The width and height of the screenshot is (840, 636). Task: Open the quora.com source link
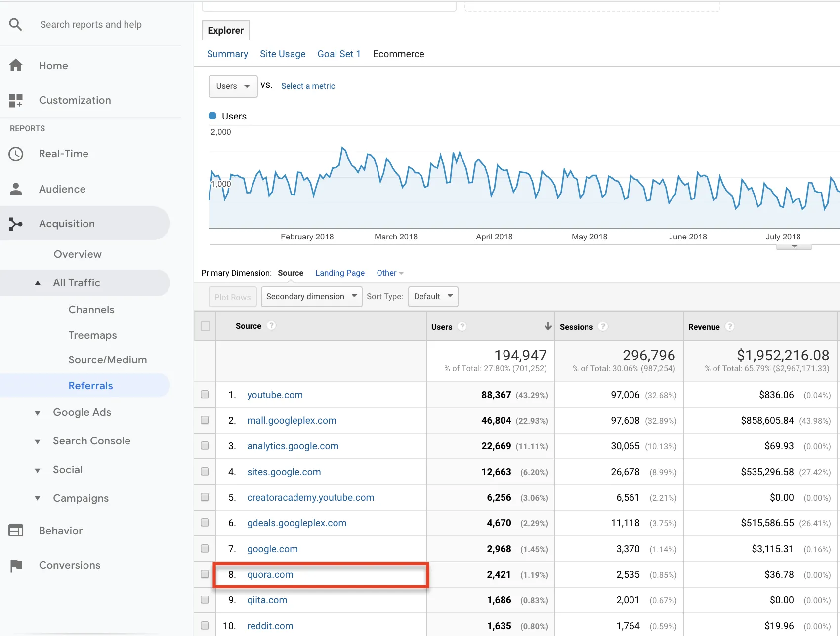point(270,574)
